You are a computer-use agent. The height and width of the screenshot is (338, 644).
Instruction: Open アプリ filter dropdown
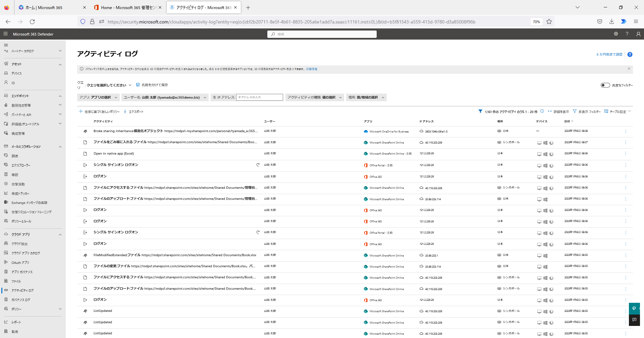(98, 98)
